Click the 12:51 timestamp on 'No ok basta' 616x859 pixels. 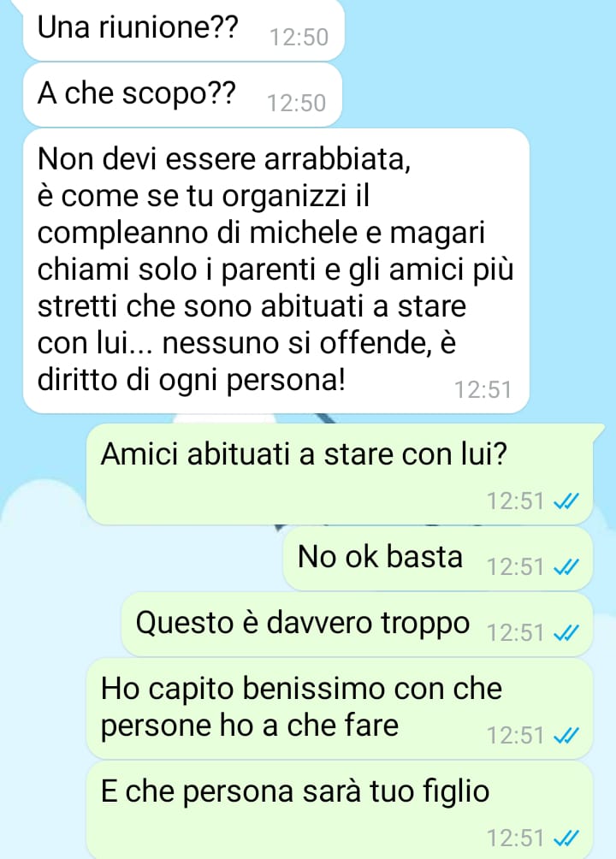pyautogui.click(x=515, y=567)
